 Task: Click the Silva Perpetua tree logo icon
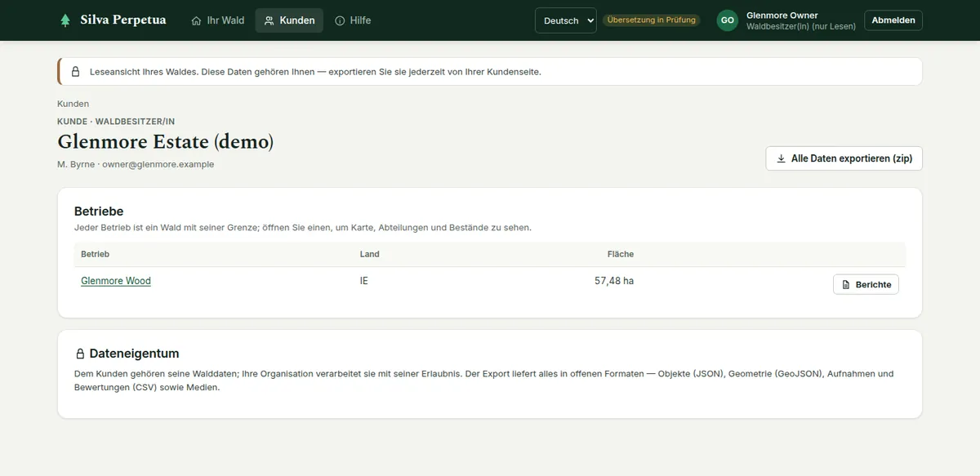[65, 20]
